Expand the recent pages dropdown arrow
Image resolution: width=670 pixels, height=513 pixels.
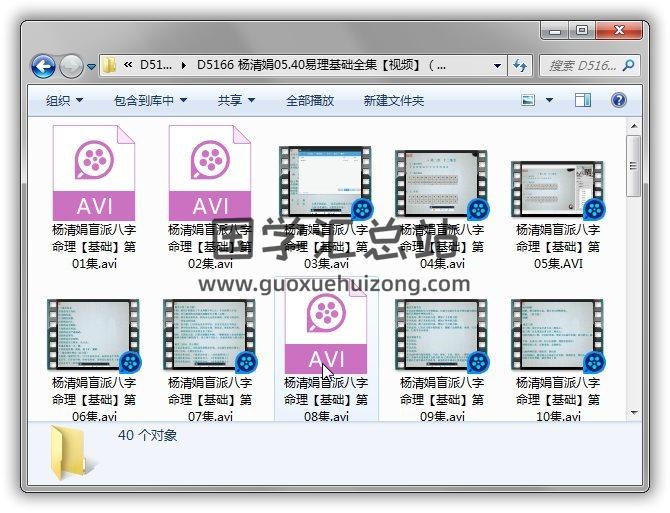click(x=91, y=67)
